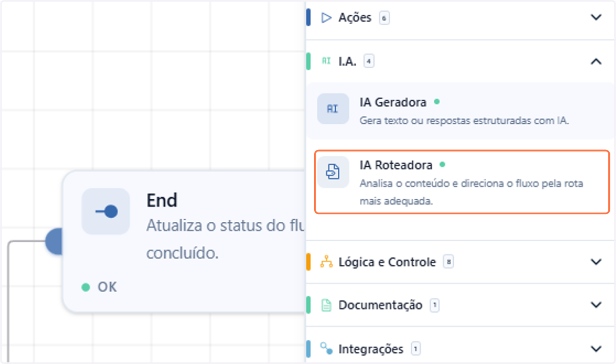
Task: Click the Lógica e Controle hierarchy icon
Action: pos(326,262)
